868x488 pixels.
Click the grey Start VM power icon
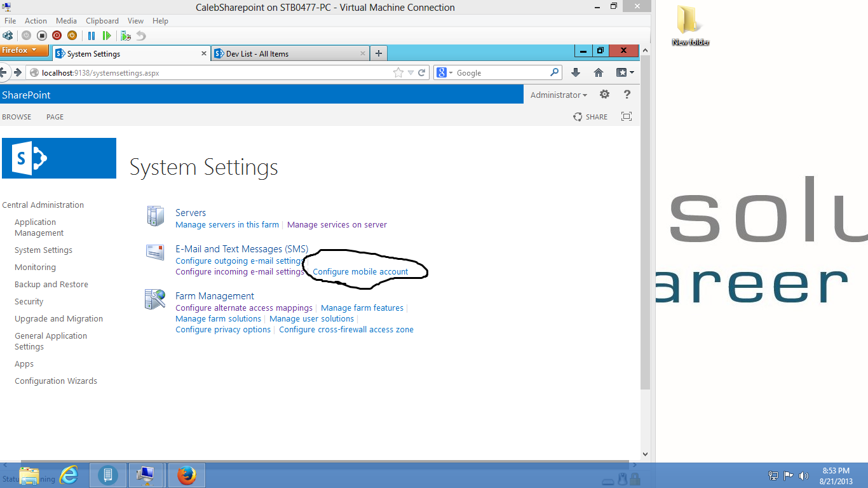26,36
